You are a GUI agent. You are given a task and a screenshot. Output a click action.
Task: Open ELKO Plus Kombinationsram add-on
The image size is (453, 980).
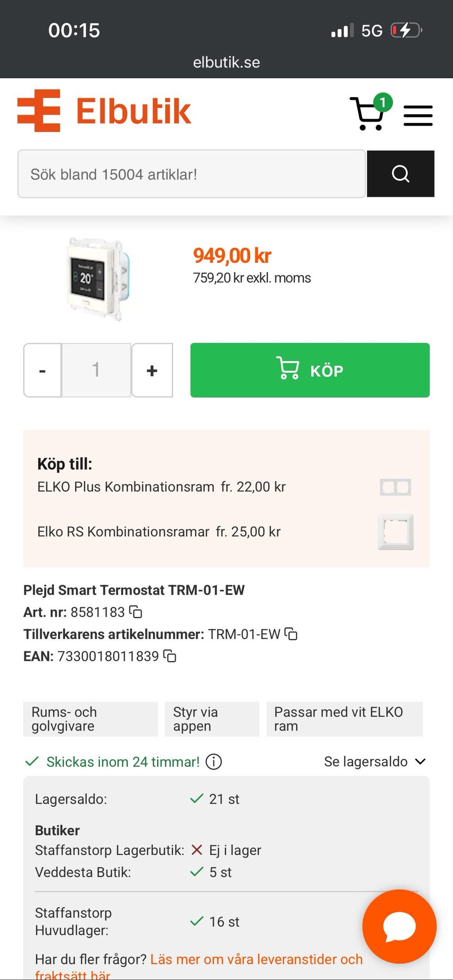161,487
